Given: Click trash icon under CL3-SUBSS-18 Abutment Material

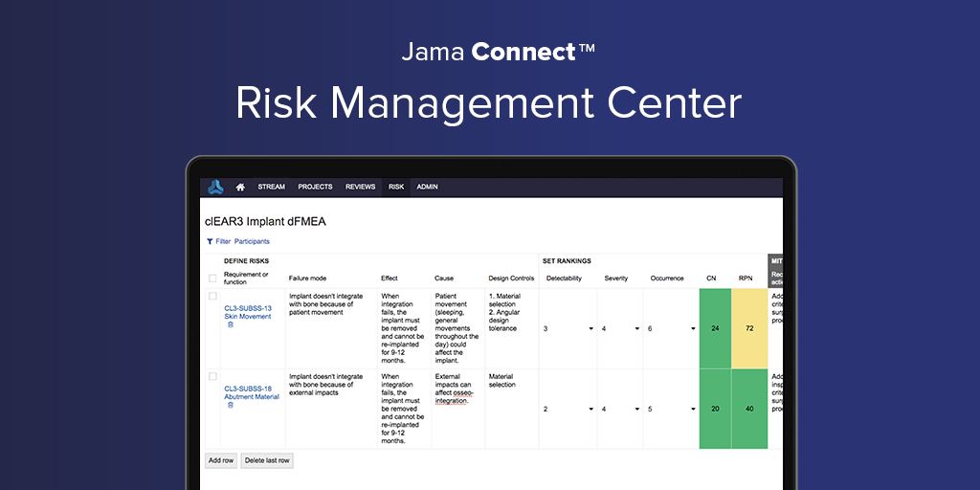Looking at the screenshot, I should (x=230, y=405).
